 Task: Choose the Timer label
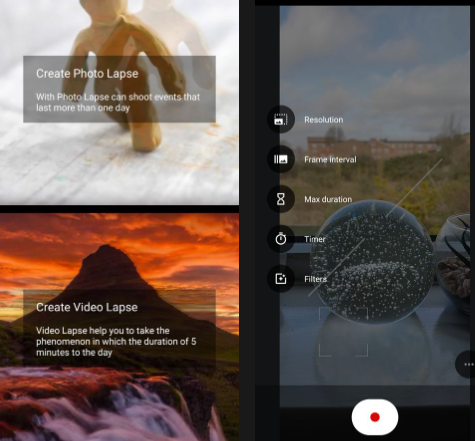coord(314,239)
